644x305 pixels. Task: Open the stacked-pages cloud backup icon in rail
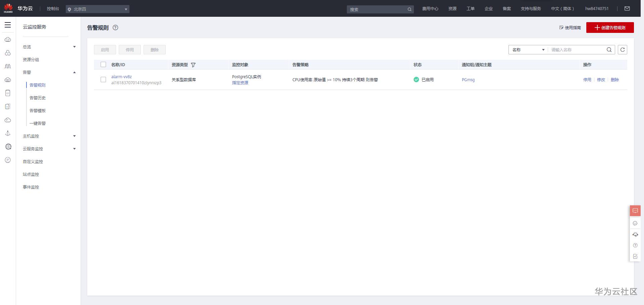point(8,106)
